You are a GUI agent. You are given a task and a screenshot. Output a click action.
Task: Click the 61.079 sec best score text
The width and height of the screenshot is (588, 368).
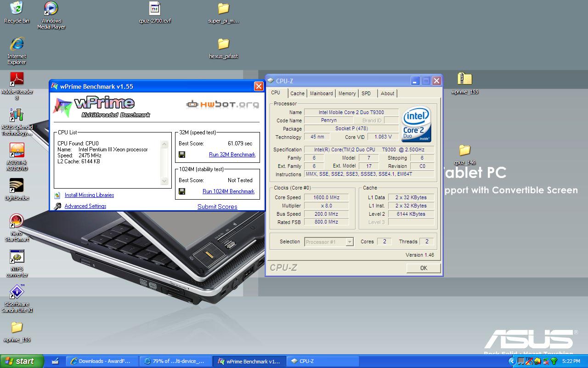[x=240, y=144]
